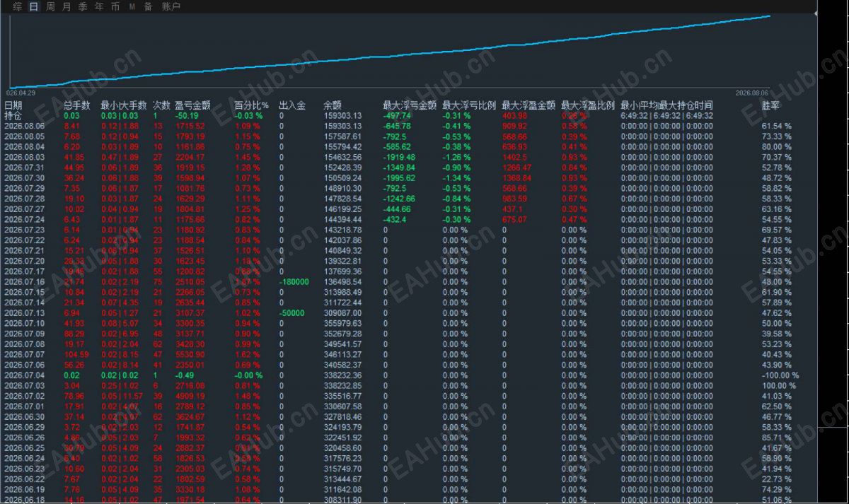Image resolution: width=849 pixels, height=504 pixels.
Task: Open the 周 weekly tab
Action: 50,6
